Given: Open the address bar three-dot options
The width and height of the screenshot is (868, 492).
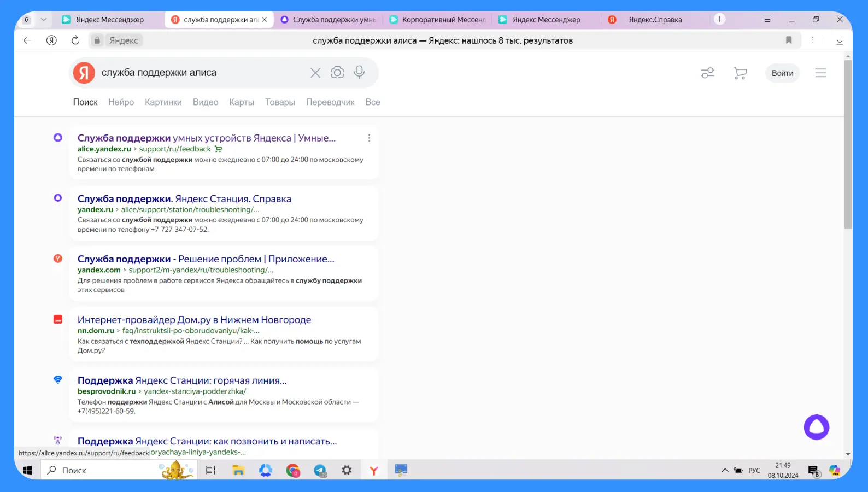Looking at the screenshot, I should click(813, 40).
